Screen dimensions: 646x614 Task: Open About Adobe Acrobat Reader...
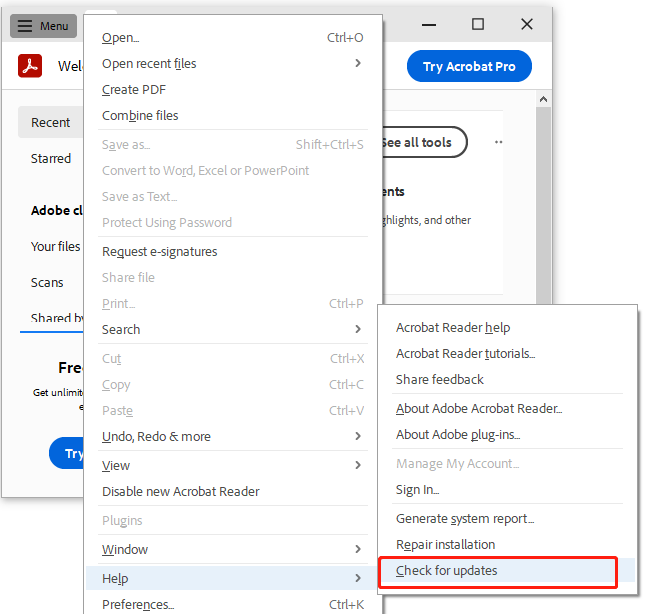pyautogui.click(x=508, y=408)
